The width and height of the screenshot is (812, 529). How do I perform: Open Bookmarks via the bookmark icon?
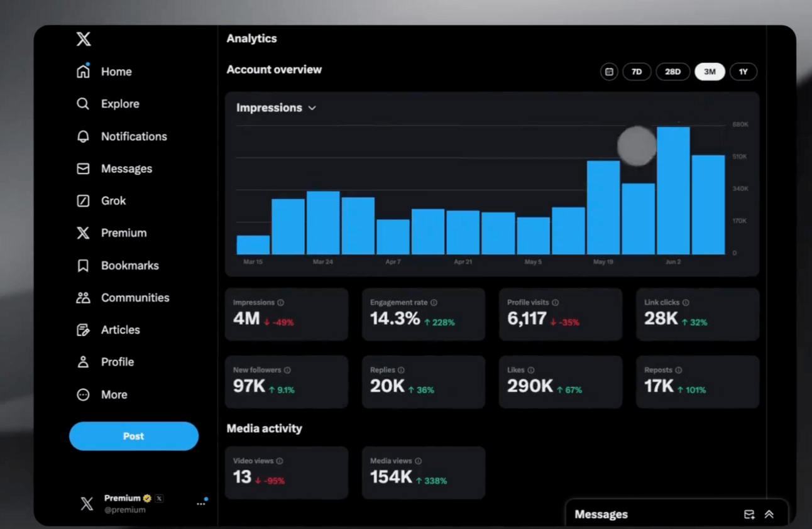click(83, 265)
